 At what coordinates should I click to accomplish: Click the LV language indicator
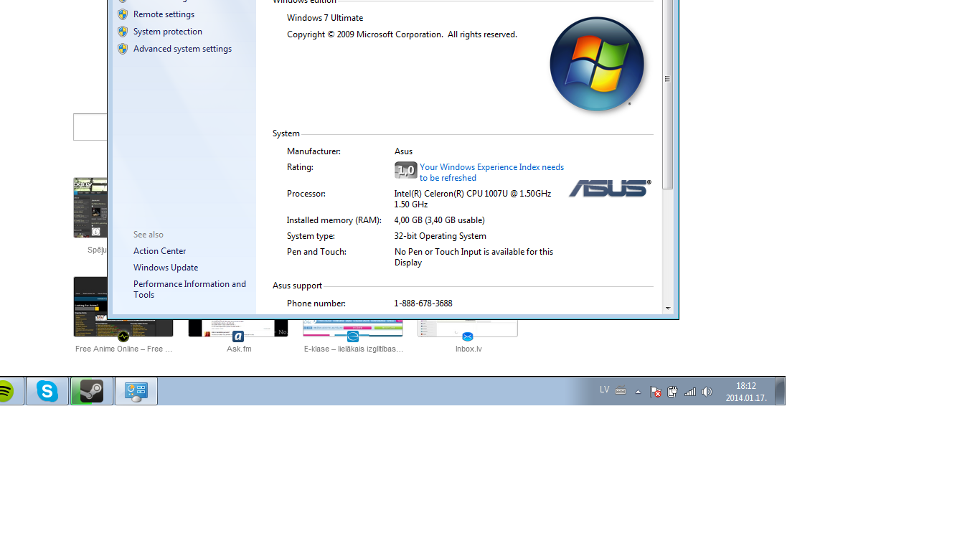[605, 390]
